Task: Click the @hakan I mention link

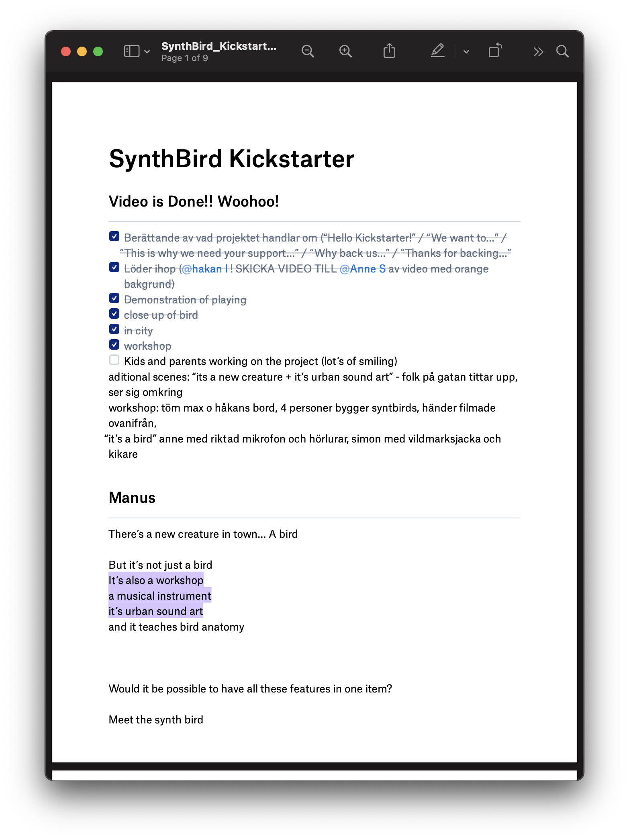Action: [204, 269]
